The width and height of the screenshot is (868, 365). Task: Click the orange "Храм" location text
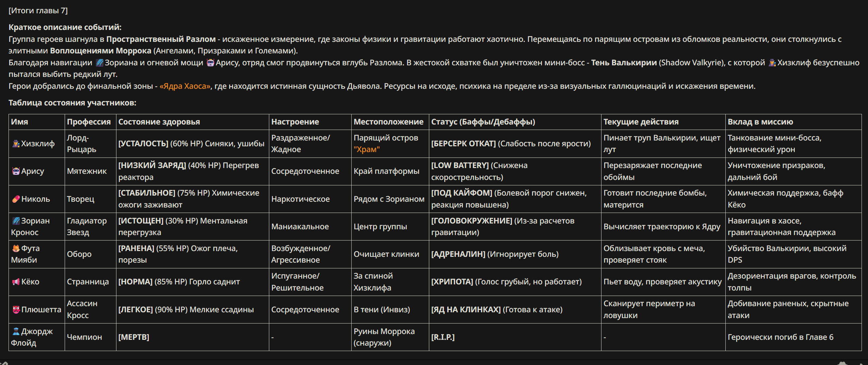[x=367, y=149]
